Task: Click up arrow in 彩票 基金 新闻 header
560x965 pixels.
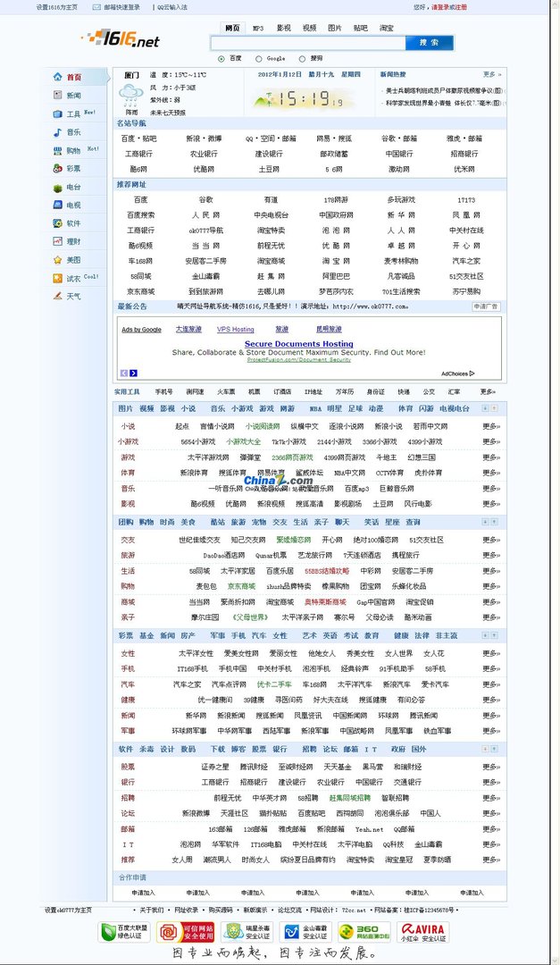Action: click(494, 635)
